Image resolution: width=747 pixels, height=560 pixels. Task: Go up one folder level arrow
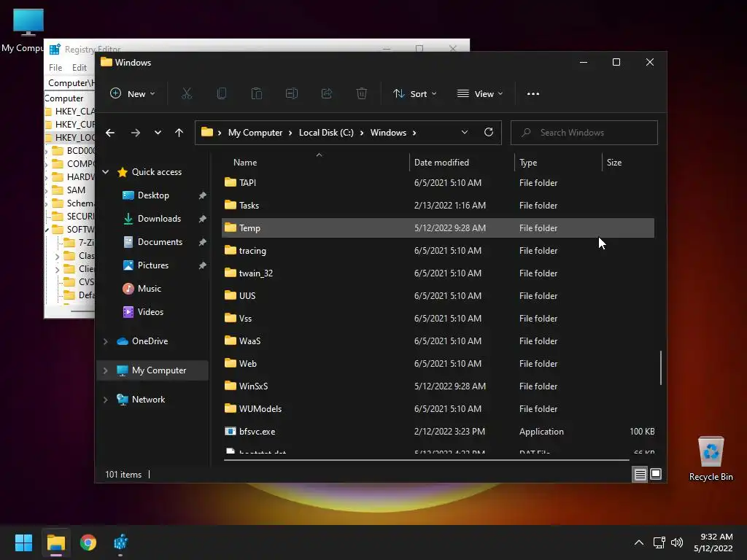point(179,133)
